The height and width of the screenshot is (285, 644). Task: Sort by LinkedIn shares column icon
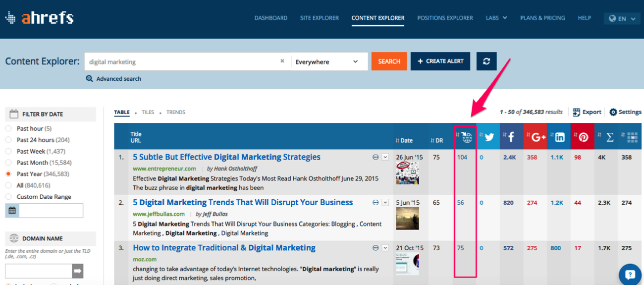560,137
